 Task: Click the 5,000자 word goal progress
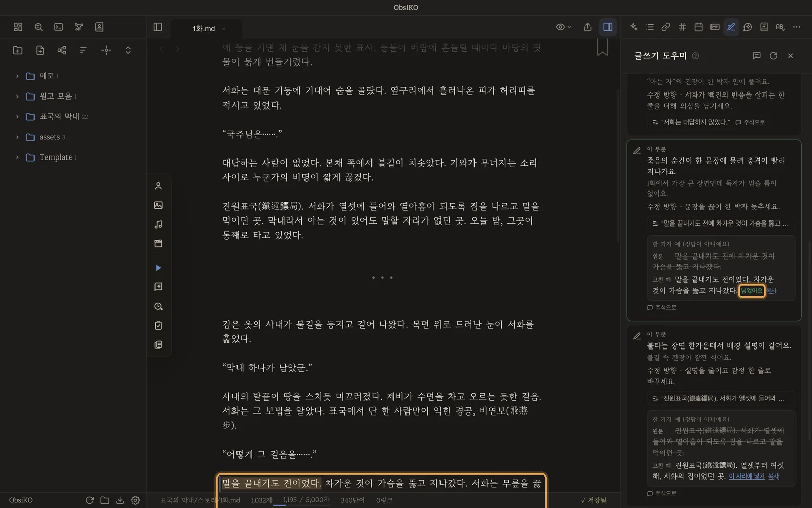click(x=306, y=500)
